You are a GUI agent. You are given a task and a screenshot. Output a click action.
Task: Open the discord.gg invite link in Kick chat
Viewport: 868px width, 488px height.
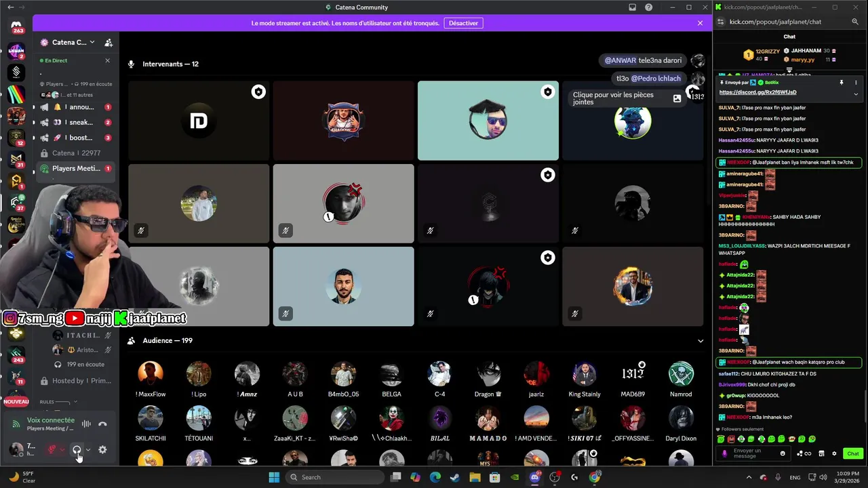(757, 92)
